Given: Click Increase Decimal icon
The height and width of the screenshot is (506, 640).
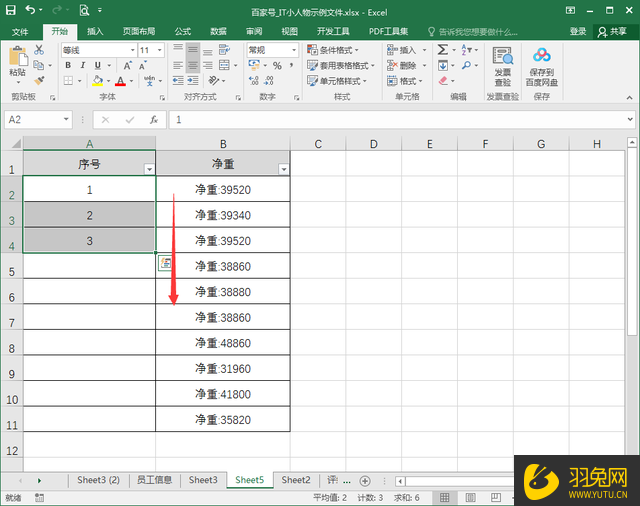Looking at the screenshot, I should tap(253, 81).
